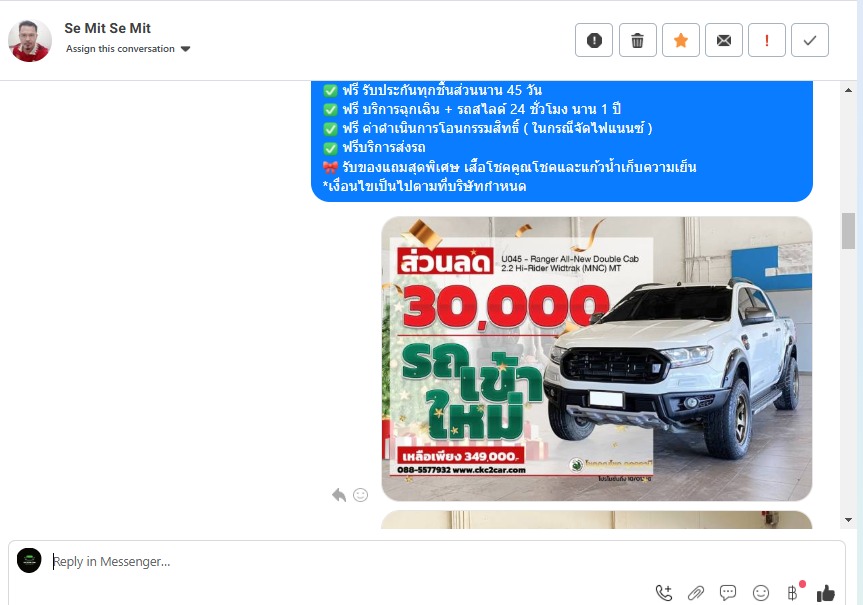Mark conversation unread with envelope icon
Screen dimensions: 863x605
point(724,40)
